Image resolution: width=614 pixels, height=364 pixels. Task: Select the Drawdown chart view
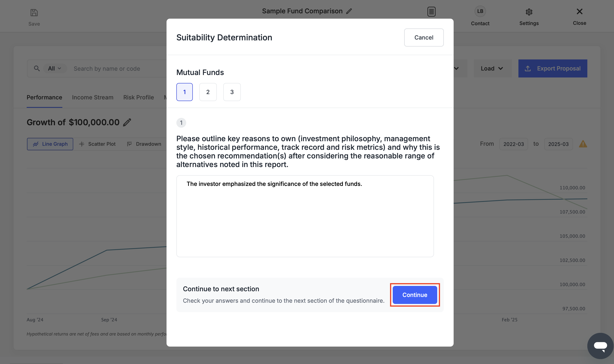pyautogui.click(x=144, y=144)
